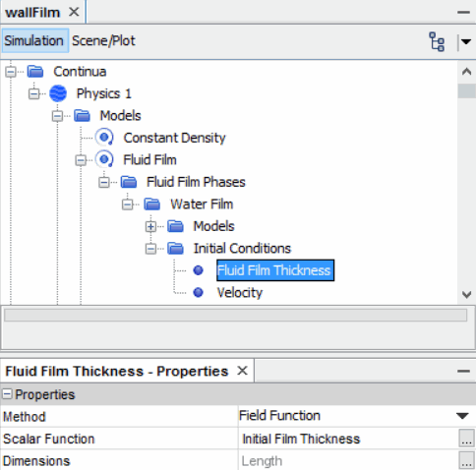This screenshot has width=476, height=470.
Task: Click the Constant Density model icon
Action: pyautogui.click(x=104, y=138)
